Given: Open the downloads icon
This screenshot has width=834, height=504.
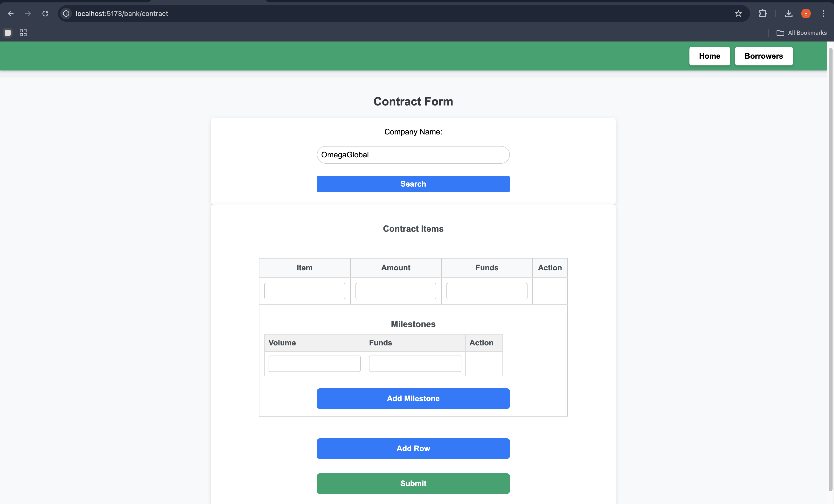Looking at the screenshot, I should coord(788,14).
